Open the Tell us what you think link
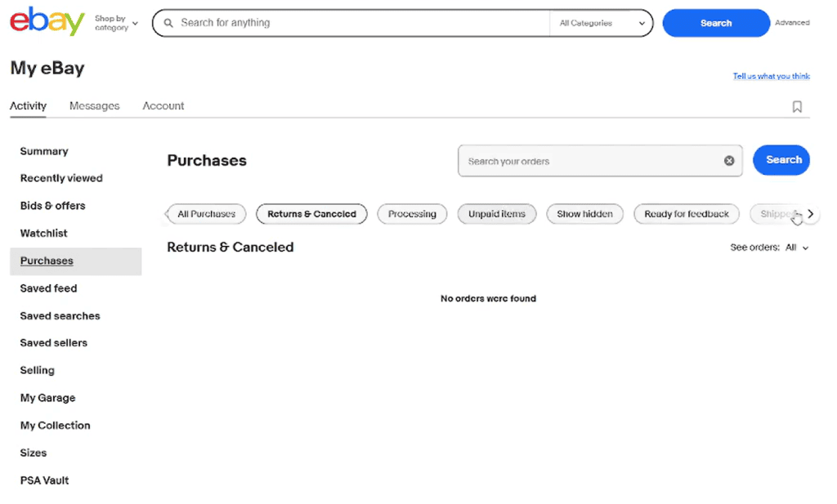 click(x=772, y=76)
